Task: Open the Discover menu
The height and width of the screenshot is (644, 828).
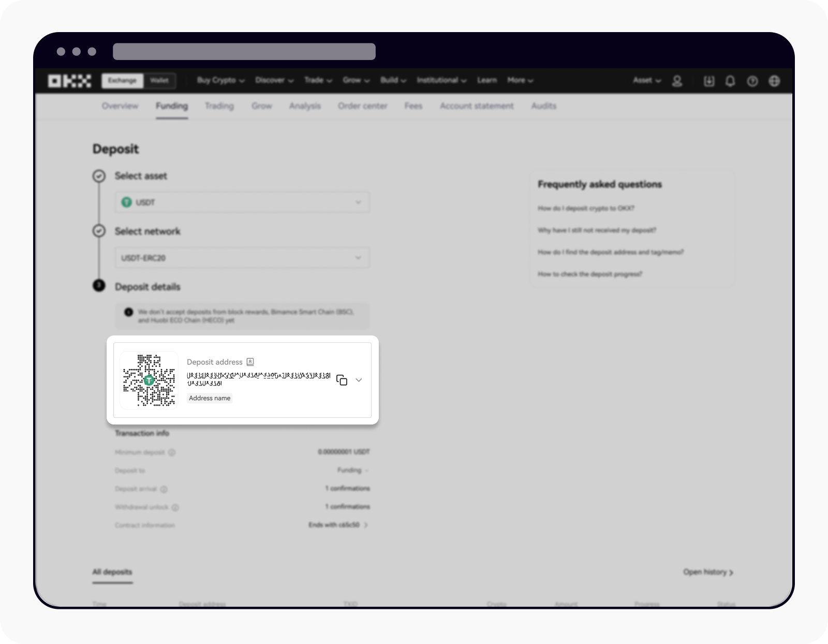Action: tap(274, 80)
